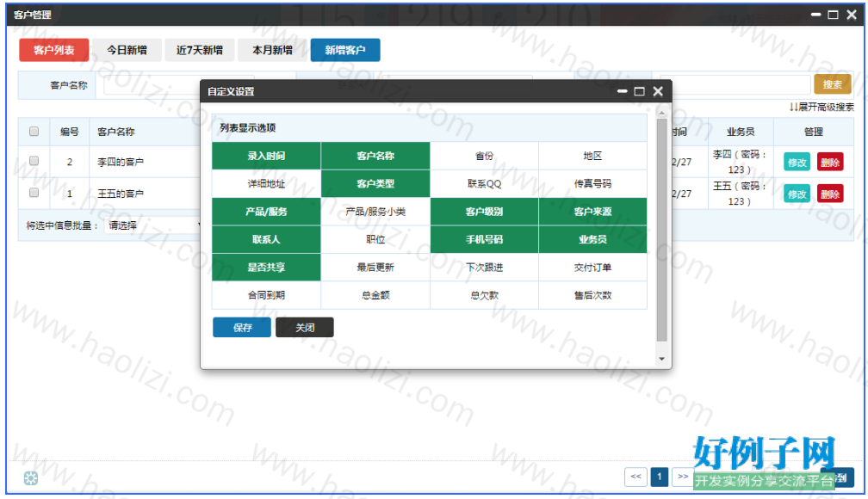Click the 编号 column header
This screenshot has width=868, height=499.
[x=69, y=132]
